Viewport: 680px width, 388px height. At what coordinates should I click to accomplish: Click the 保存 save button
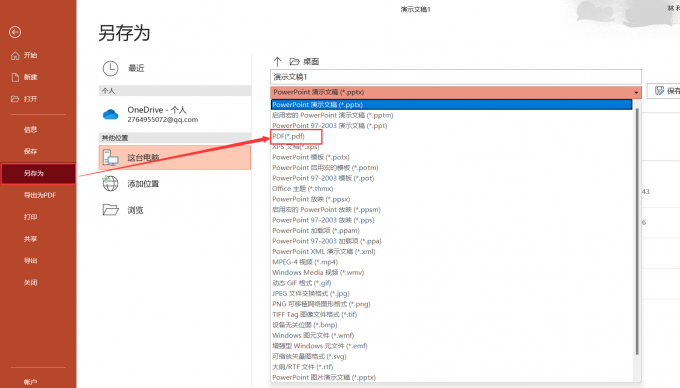(663, 91)
